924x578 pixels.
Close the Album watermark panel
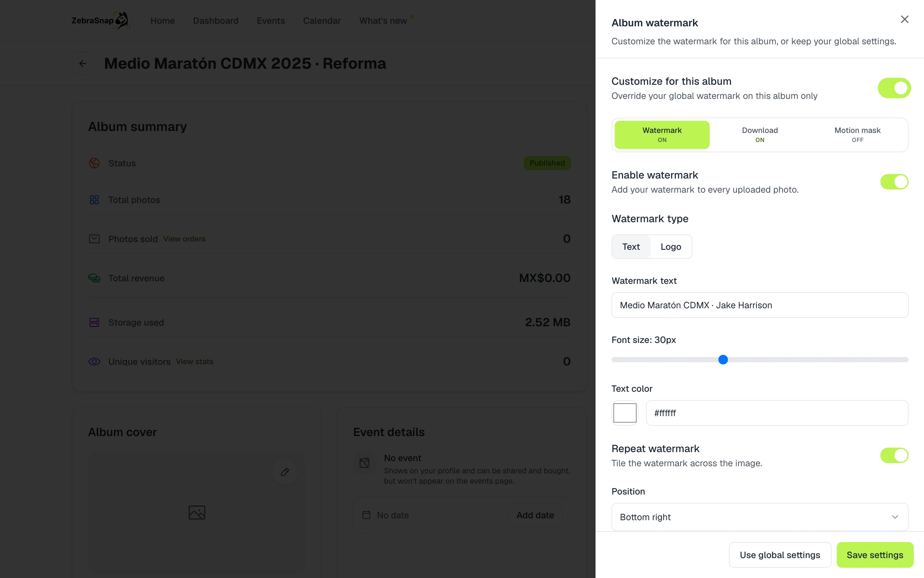(x=904, y=19)
